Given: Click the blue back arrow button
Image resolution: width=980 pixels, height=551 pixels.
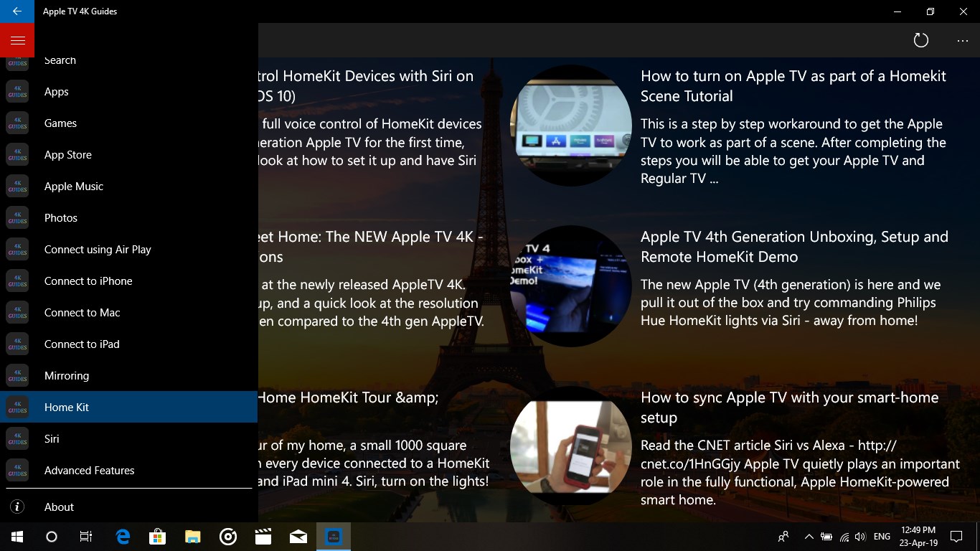Looking at the screenshot, I should tap(17, 11).
